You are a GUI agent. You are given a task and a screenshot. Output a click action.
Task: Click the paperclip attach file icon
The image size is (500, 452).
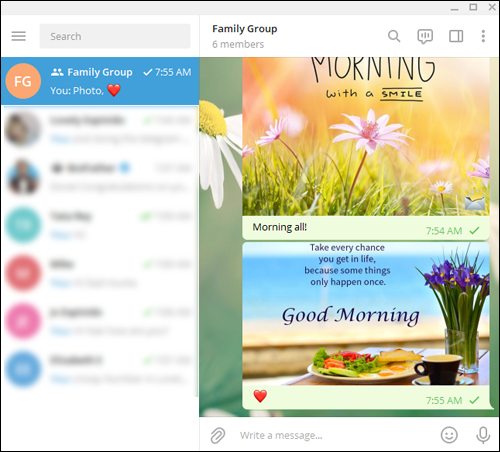pyautogui.click(x=218, y=435)
